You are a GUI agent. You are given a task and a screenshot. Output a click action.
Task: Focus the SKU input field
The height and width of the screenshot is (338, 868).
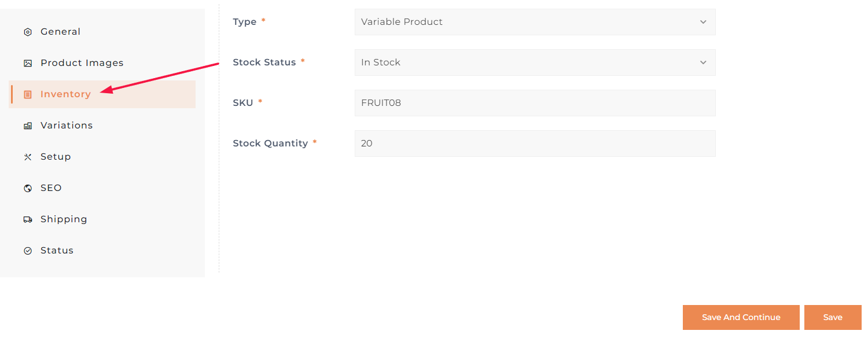pyautogui.click(x=534, y=103)
